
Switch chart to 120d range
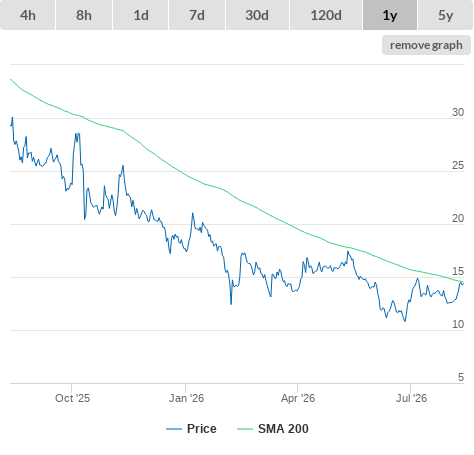pos(326,15)
